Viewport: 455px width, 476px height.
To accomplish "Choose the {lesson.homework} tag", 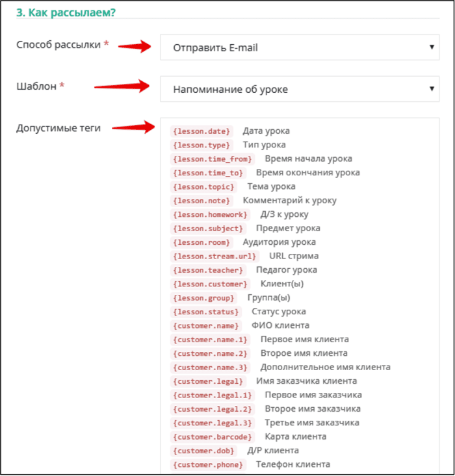I will [211, 215].
